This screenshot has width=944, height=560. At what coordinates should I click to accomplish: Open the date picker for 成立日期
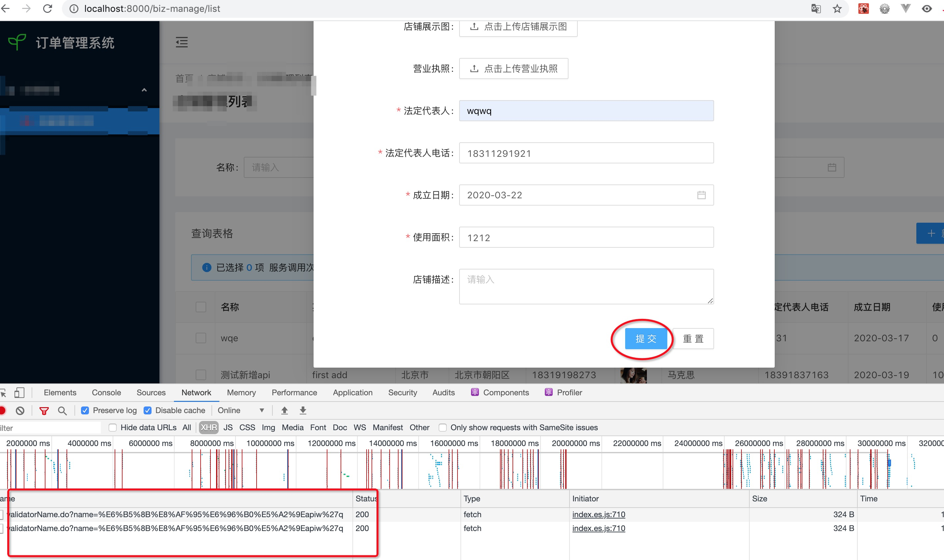coord(701,195)
